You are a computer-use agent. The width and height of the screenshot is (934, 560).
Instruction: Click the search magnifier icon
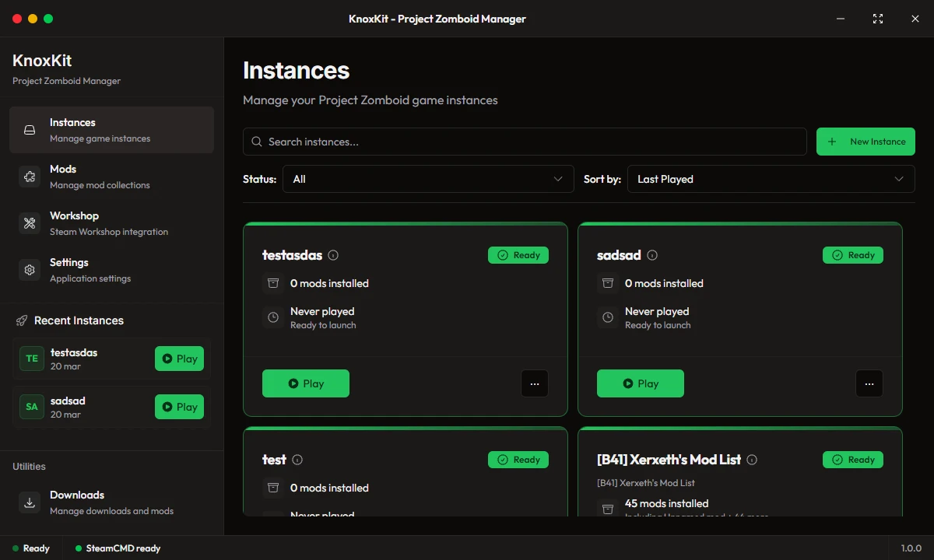(257, 142)
